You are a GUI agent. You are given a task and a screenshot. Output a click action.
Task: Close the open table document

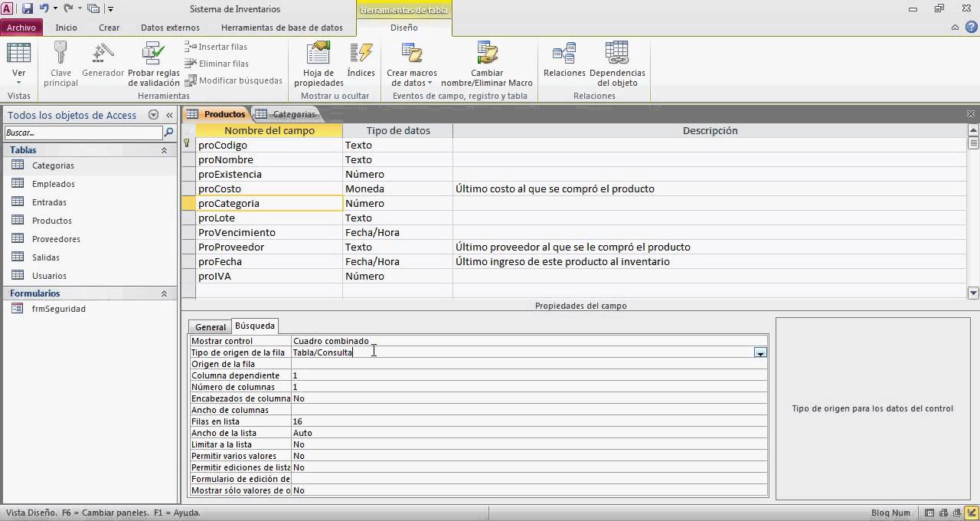[972, 114]
